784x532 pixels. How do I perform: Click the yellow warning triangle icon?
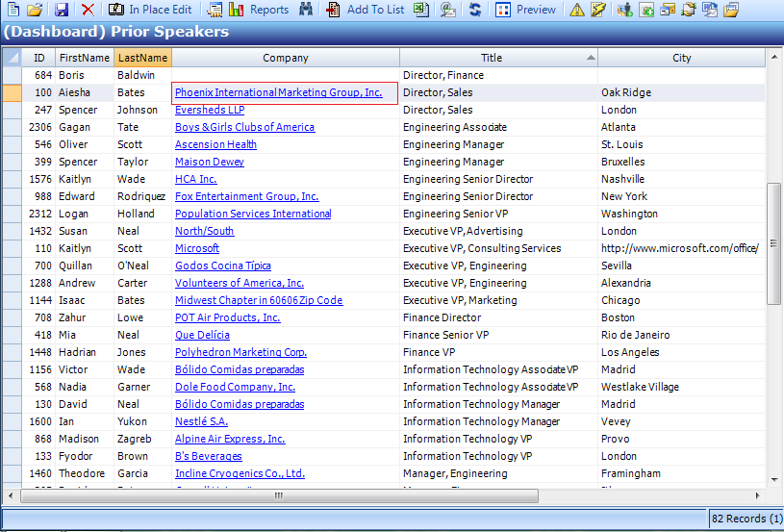(x=577, y=9)
